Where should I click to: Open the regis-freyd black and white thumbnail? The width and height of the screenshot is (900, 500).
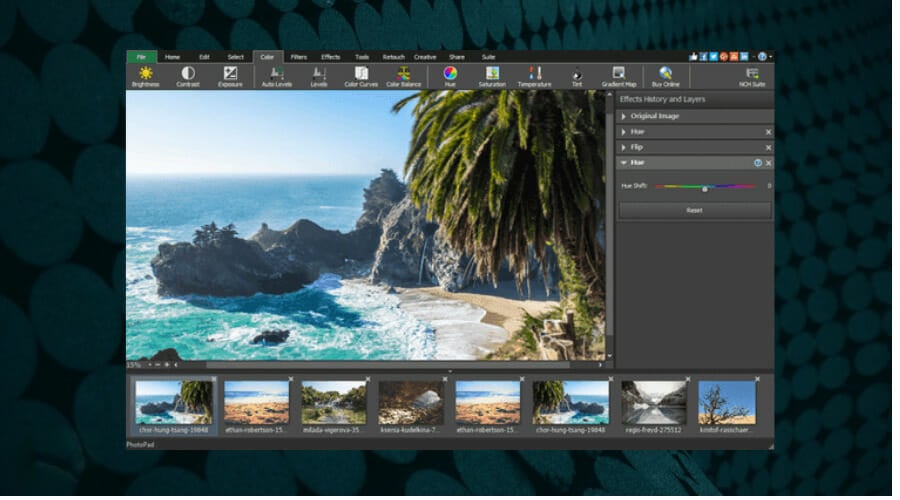[x=653, y=402]
